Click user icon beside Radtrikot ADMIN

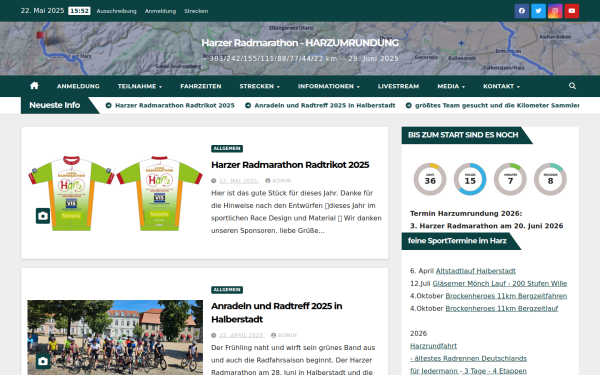[268, 181]
